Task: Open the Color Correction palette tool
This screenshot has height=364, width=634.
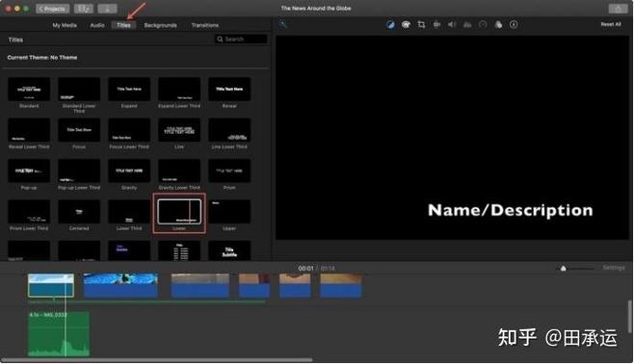Action: point(406,25)
